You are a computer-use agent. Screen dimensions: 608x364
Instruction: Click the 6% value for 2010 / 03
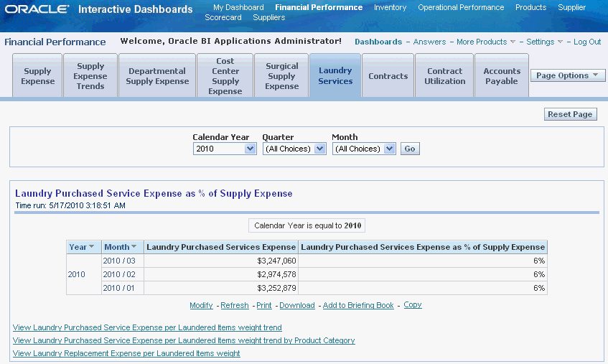[x=539, y=261]
